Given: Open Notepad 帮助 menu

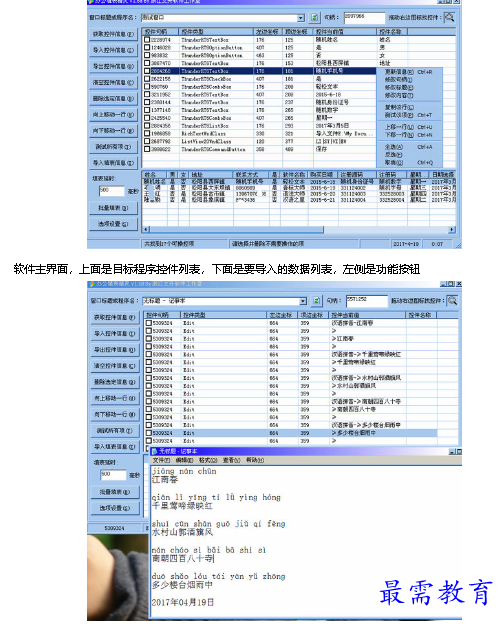Looking at the screenshot, I should pyautogui.click(x=254, y=460).
